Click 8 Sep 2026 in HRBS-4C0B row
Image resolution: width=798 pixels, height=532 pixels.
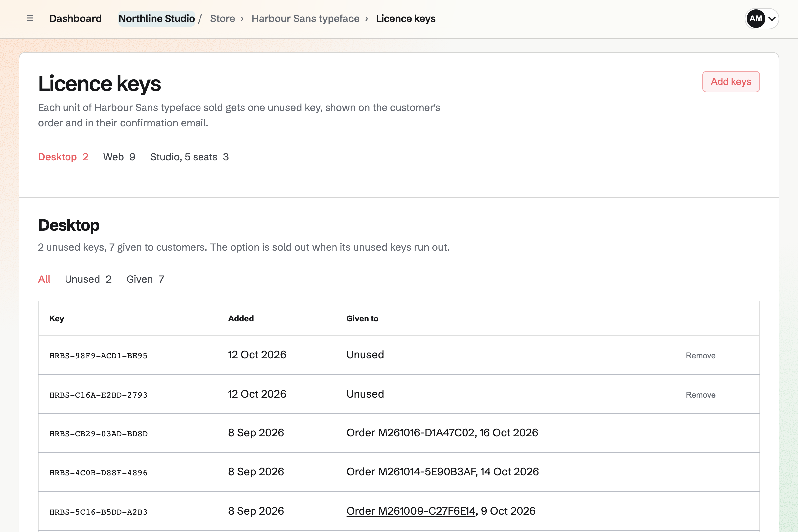256,471
